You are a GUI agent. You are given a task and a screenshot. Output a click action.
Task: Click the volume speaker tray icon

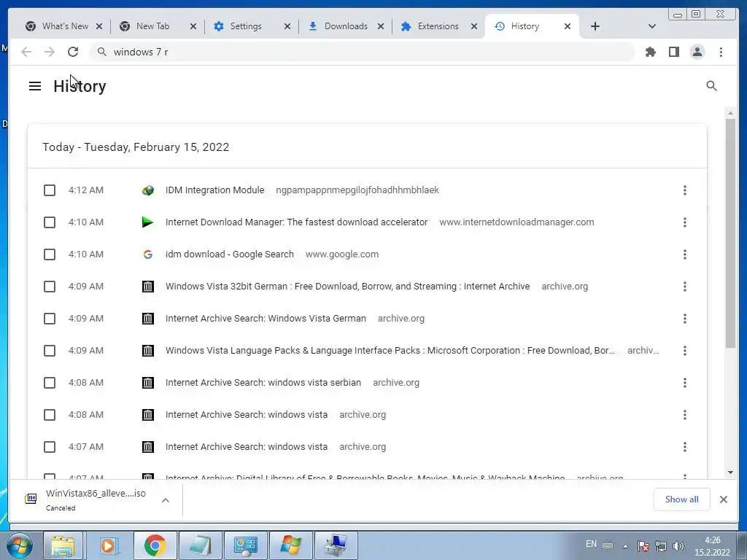pos(678,546)
